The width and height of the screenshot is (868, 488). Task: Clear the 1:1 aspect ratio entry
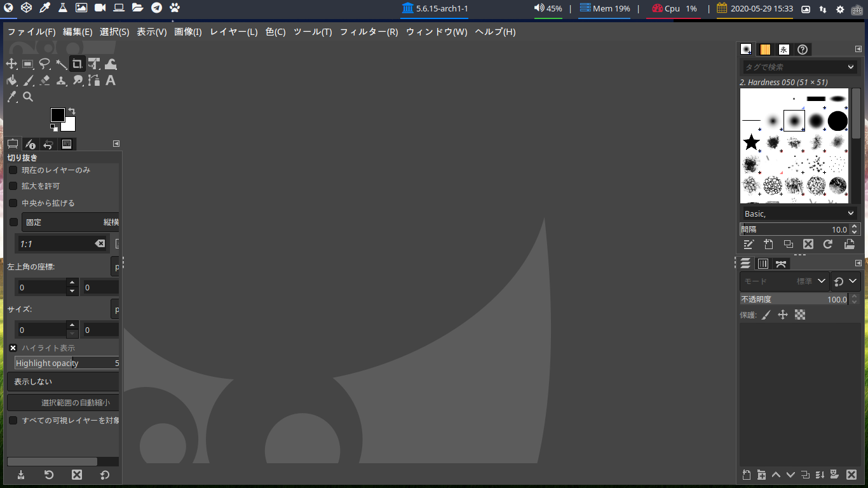pos(100,244)
